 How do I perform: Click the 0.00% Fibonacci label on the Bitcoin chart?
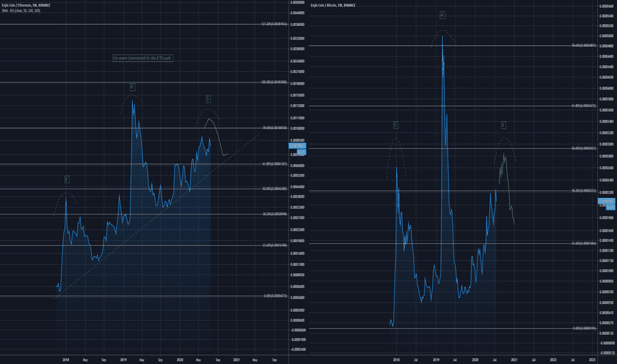pyautogui.click(x=585, y=328)
